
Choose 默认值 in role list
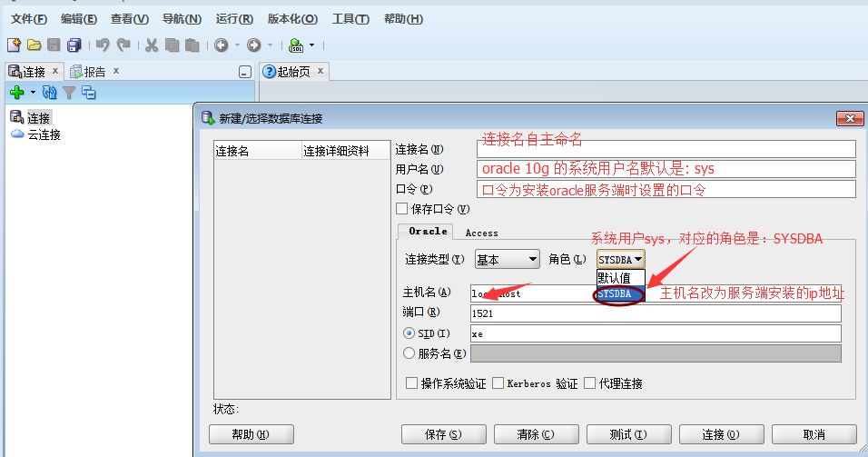click(620, 278)
